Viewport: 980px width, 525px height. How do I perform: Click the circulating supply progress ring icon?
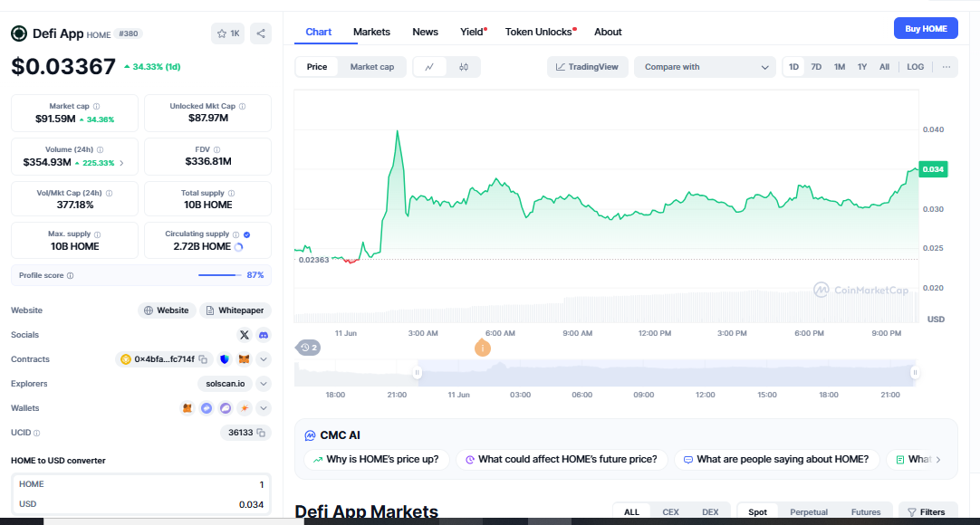click(239, 247)
